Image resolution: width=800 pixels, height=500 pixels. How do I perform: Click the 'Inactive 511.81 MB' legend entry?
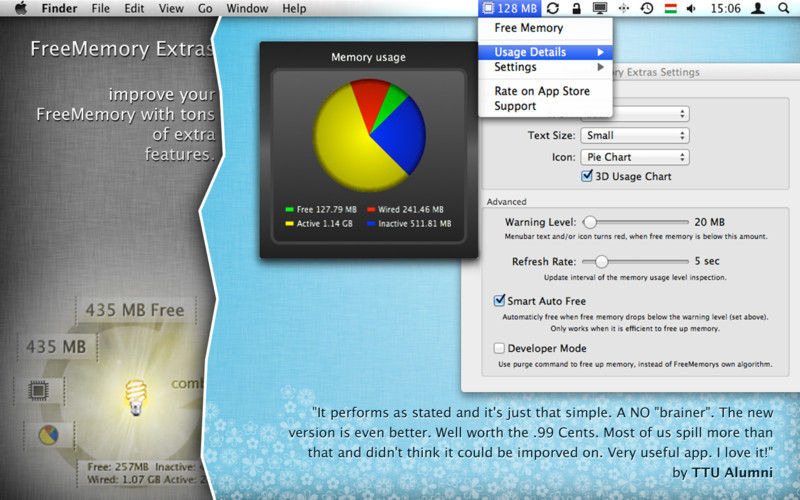(409, 223)
